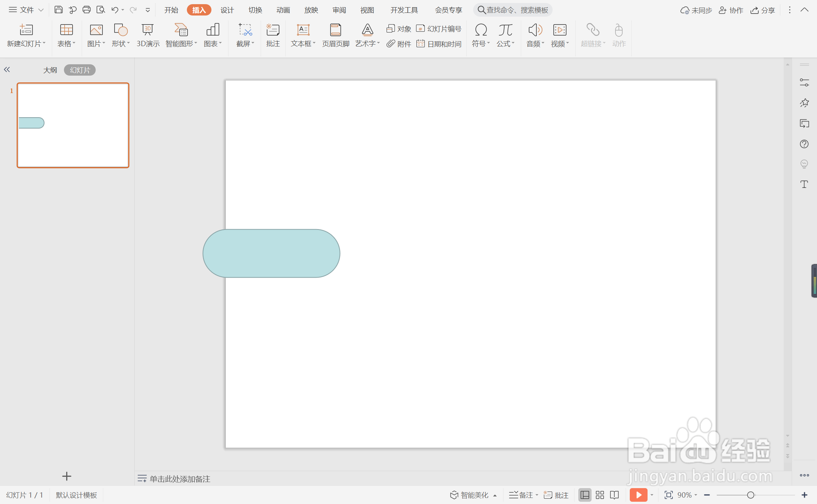This screenshot has height=504, width=817.
Task: Toggle 备注 notes pane in the status bar
Action: pyautogui.click(x=522, y=495)
